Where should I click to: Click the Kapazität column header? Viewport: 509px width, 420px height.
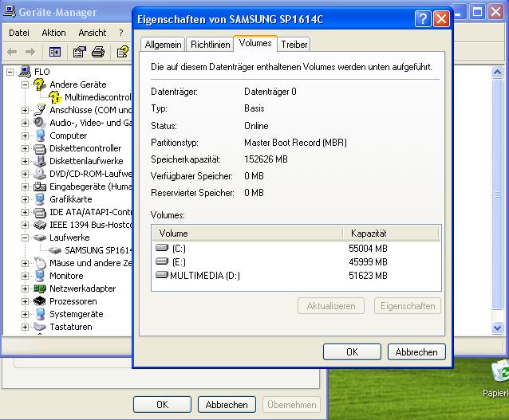390,234
